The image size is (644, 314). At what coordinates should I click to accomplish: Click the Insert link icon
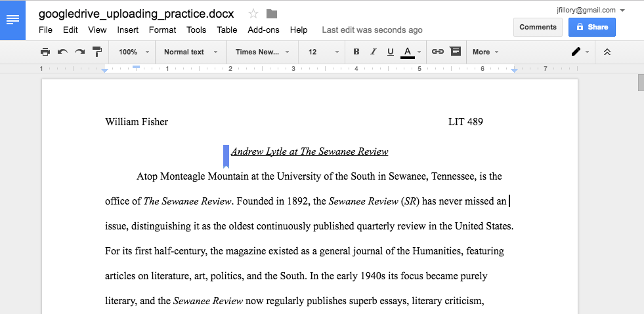point(437,52)
